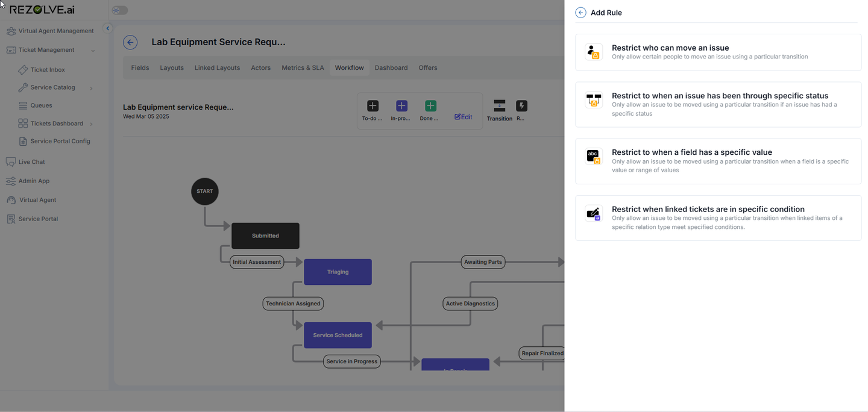Open the Linked Layouts tab
Screen dimensions: 868x412
[x=217, y=68]
